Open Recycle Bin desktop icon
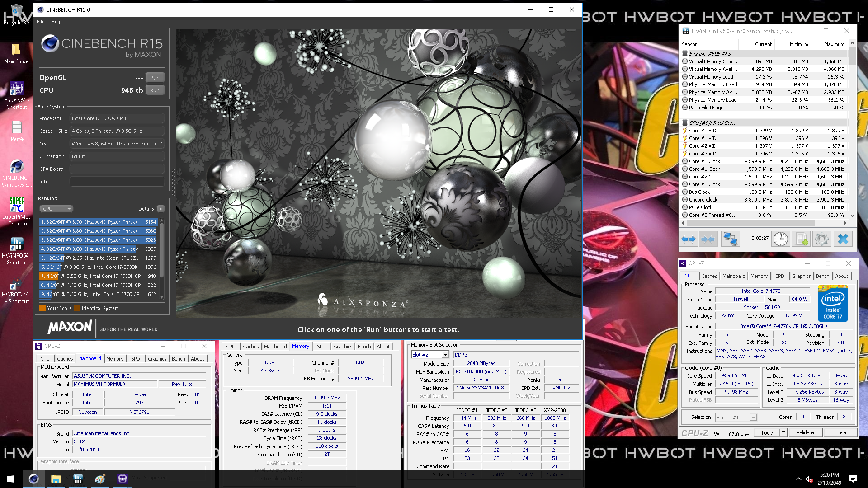This screenshot has height=488, width=868. (17, 14)
